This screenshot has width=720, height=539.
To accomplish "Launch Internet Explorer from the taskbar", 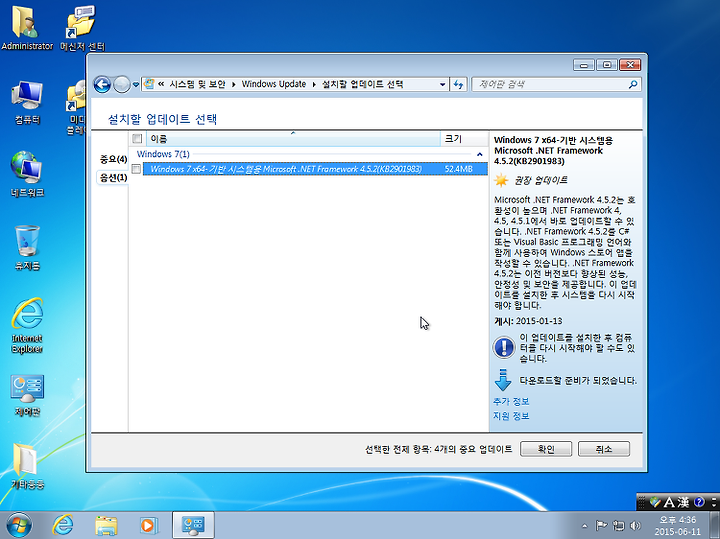I will point(62,525).
